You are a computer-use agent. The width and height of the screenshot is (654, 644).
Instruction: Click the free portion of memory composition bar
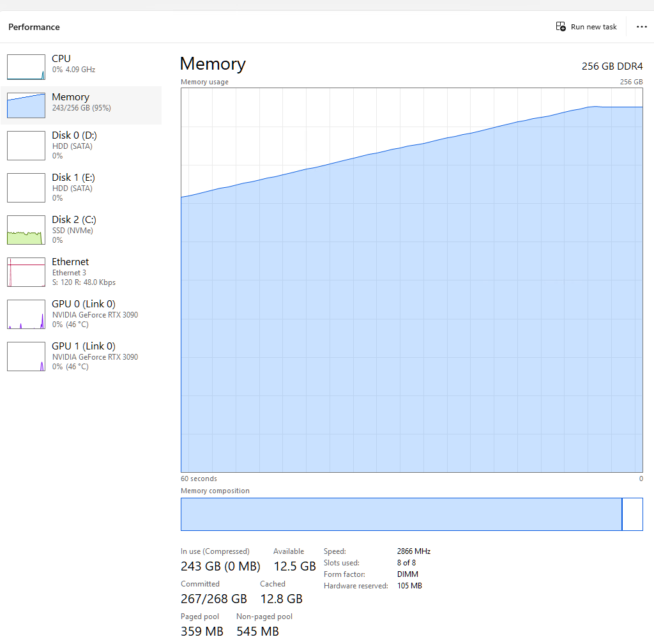pos(633,514)
